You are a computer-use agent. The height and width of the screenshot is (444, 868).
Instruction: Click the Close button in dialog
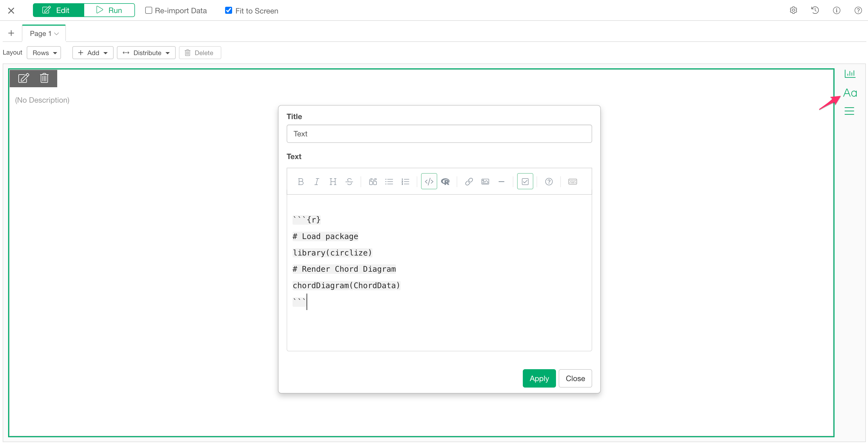(x=575, y=378)
